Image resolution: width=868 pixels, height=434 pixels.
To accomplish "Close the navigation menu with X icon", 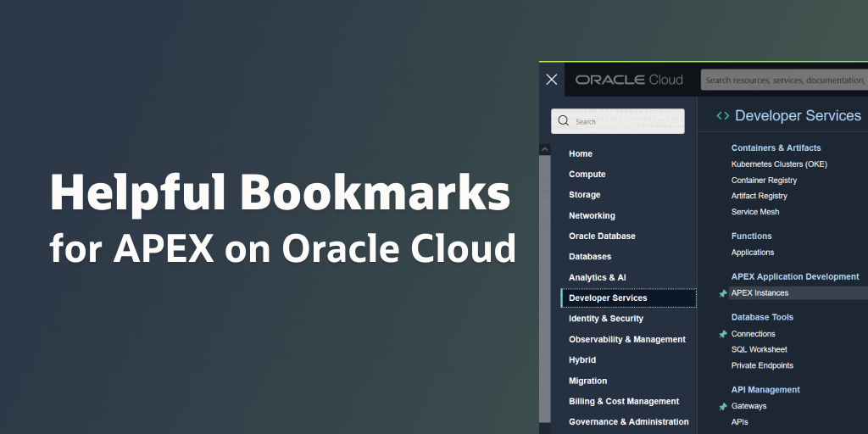I will [x=551, y=80].
